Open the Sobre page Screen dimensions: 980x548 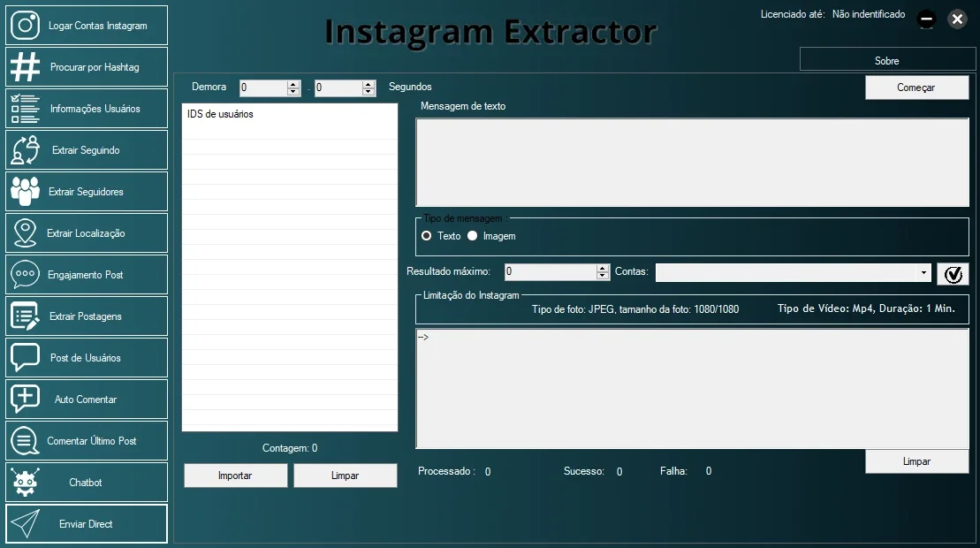pyautogui.click(x=887, y=61)
